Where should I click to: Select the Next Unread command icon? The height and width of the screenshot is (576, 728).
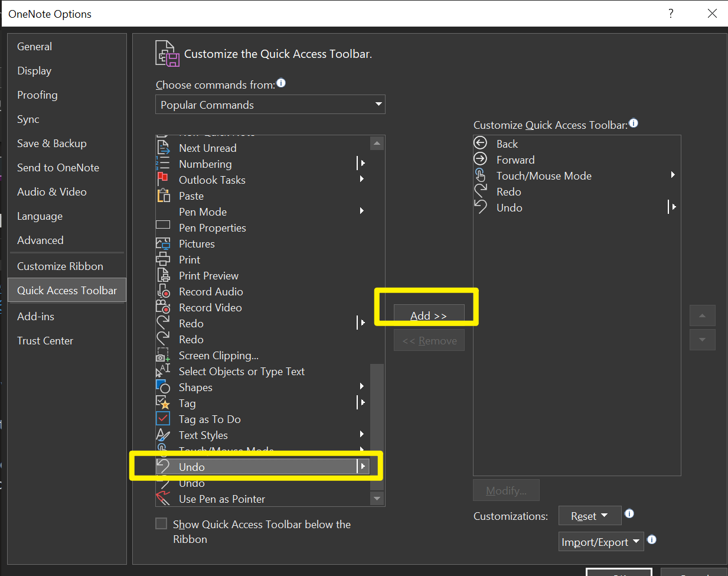click(x=163, y=148)
